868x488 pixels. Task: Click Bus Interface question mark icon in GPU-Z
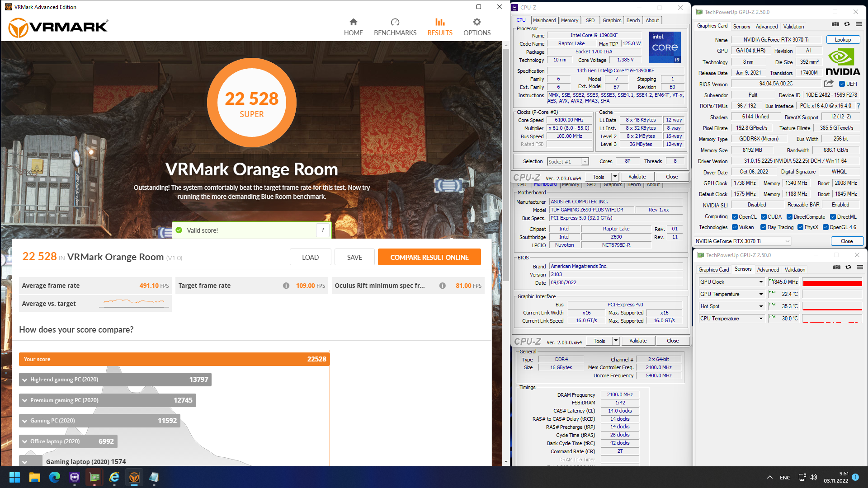click(859, 106)
